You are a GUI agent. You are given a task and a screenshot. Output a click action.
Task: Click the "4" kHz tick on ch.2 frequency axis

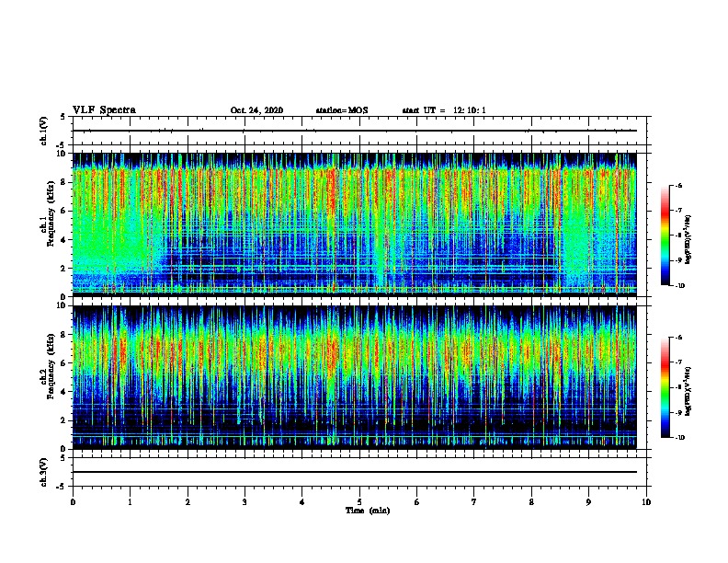coord(64,392)
